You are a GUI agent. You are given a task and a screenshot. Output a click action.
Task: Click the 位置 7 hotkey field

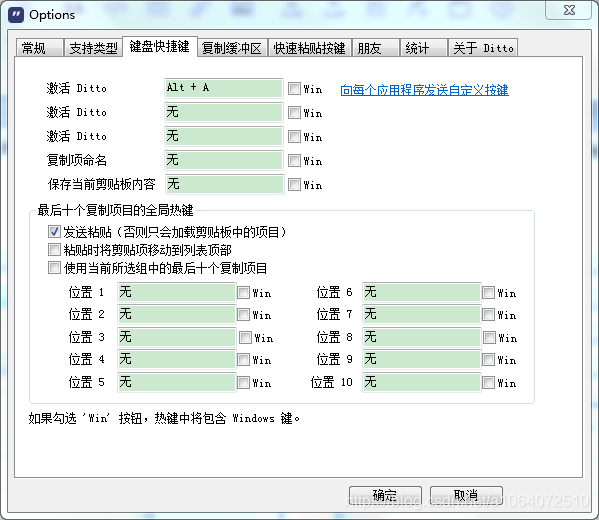click(x=421, y=315)
